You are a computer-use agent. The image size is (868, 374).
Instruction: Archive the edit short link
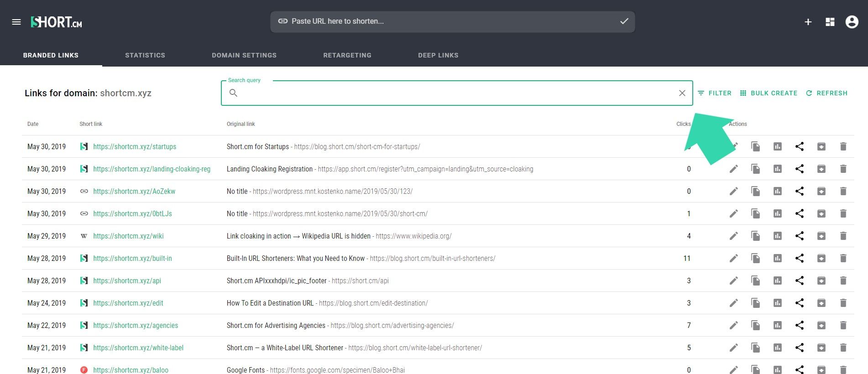821,303
